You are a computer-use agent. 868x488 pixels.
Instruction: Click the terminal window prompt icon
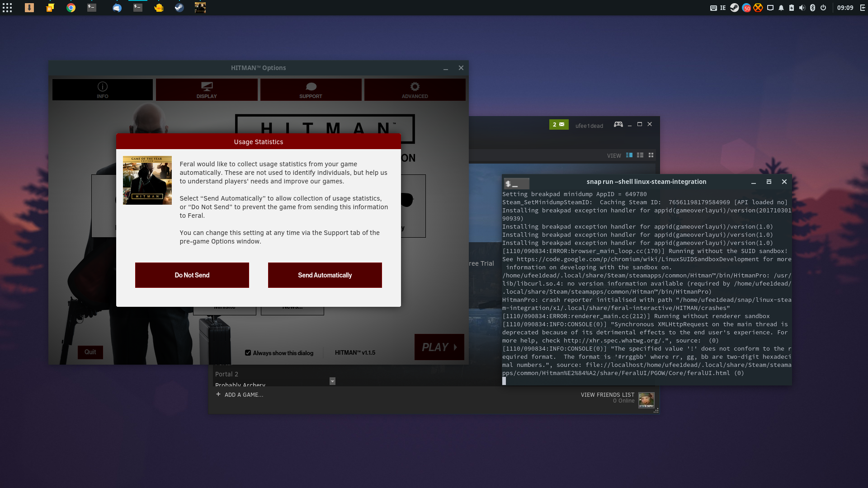[516, 183]
